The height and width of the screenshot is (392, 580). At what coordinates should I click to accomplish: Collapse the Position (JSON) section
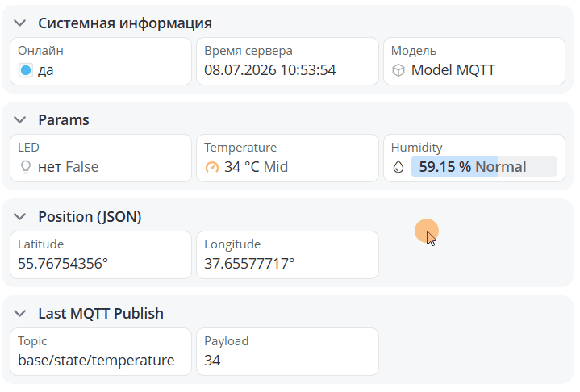(19, 217)
